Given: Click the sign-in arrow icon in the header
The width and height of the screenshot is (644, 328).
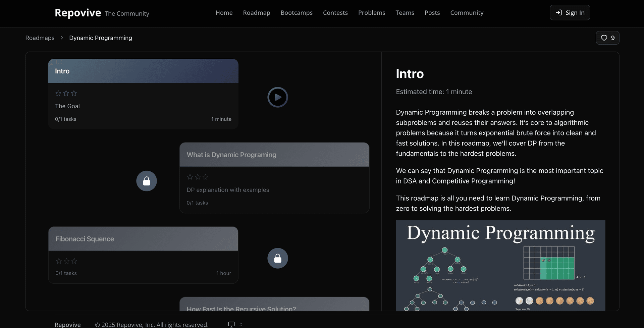Looking at the screenshot, I should [559, 12].
